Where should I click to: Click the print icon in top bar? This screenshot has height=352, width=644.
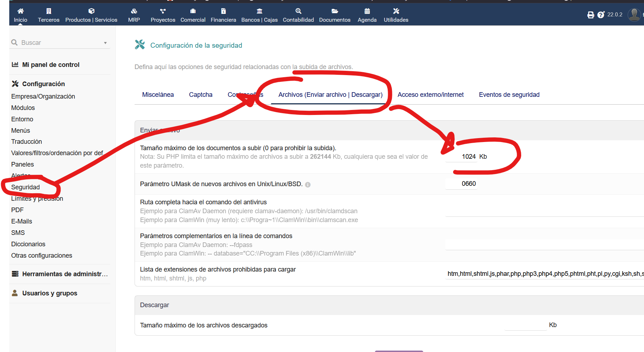pos(591,15)
